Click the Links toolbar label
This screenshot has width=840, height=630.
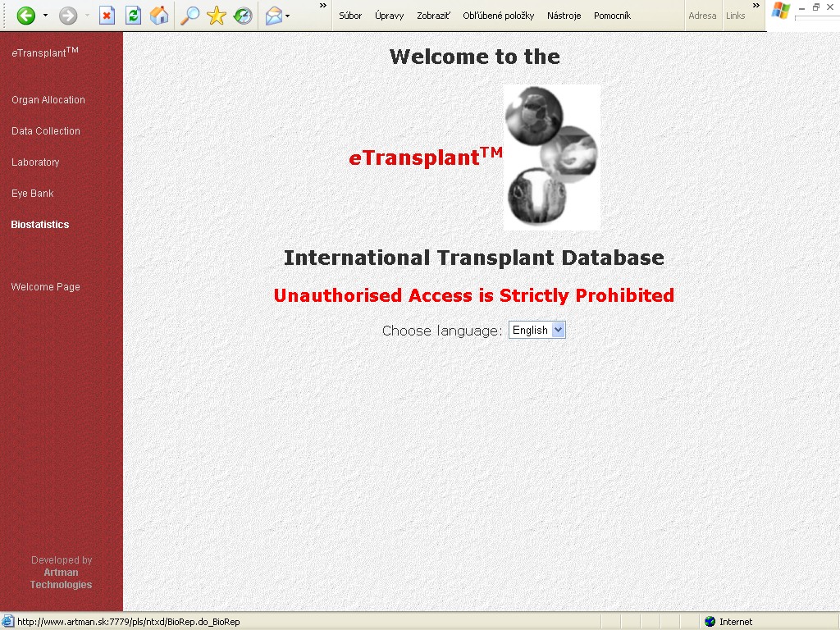[736, 16]
